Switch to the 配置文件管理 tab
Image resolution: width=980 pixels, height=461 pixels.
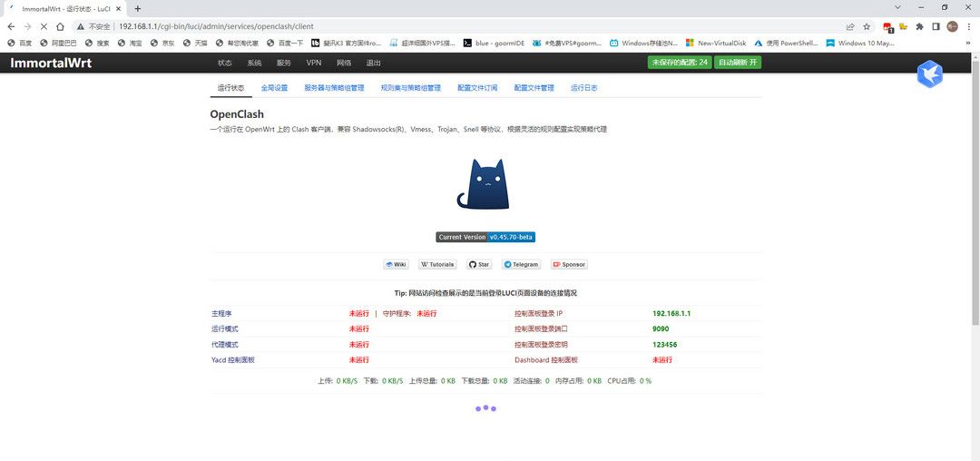pos(534,88)
